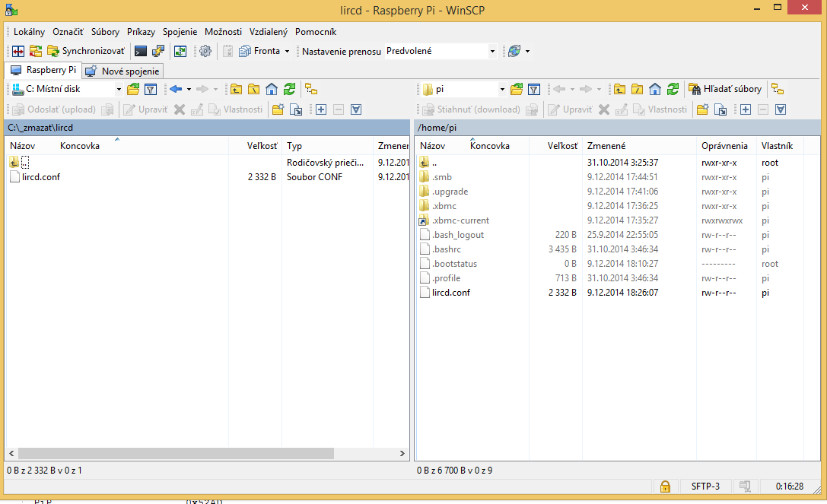This screenshot has width=827, height=504.
Task: Open the Súbory menu
Action: pyautogui.click(x=105, y=32)
